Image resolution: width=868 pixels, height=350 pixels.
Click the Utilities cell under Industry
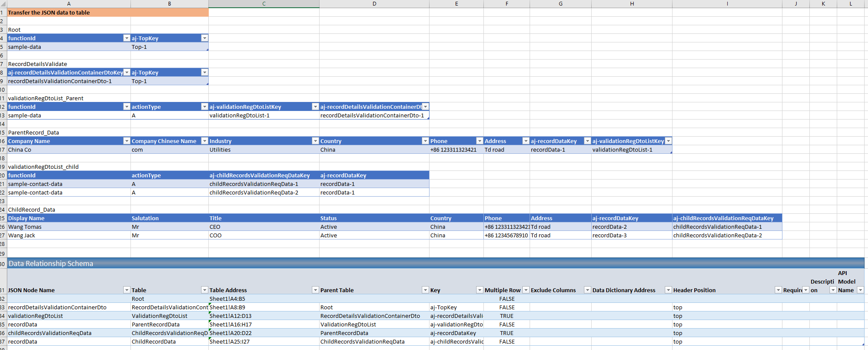tap(263, 150)
